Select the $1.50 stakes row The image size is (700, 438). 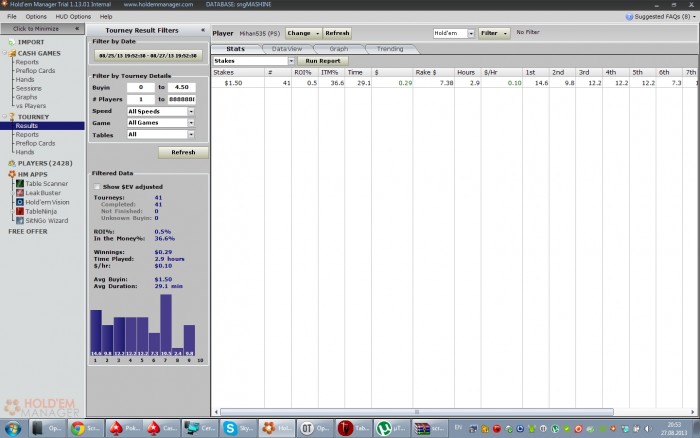455,83
